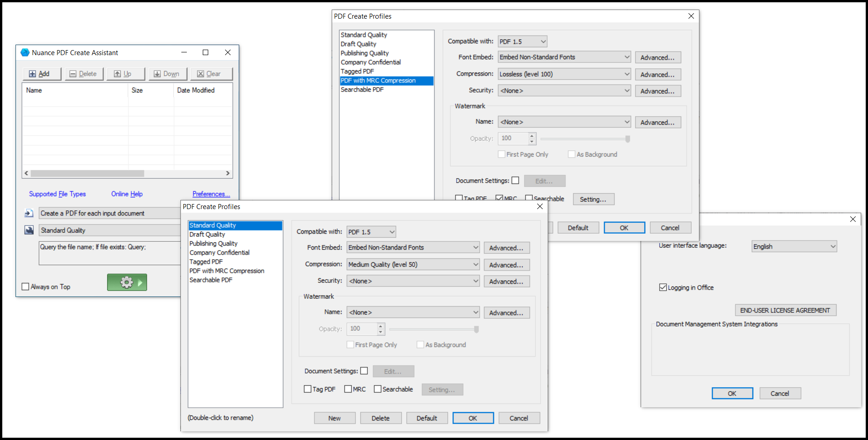Select Standard Quality profile in front list
The height and width of the screenshot is (440, 868).
coord(235,225)
